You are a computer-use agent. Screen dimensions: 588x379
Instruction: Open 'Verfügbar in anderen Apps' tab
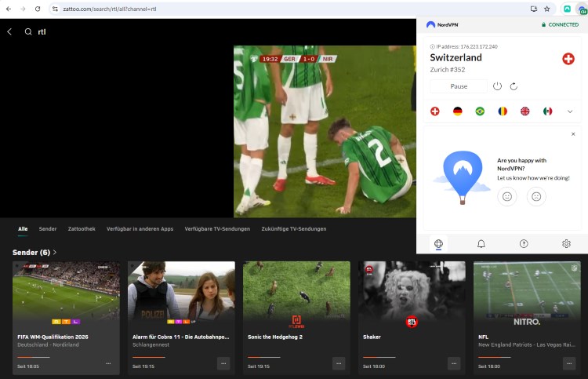(x=140, y=229)
